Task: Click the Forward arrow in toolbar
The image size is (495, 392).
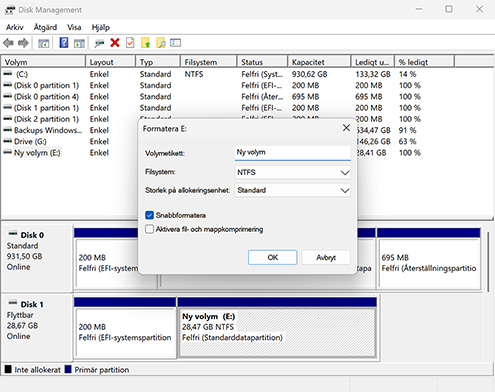Action: 23,43
